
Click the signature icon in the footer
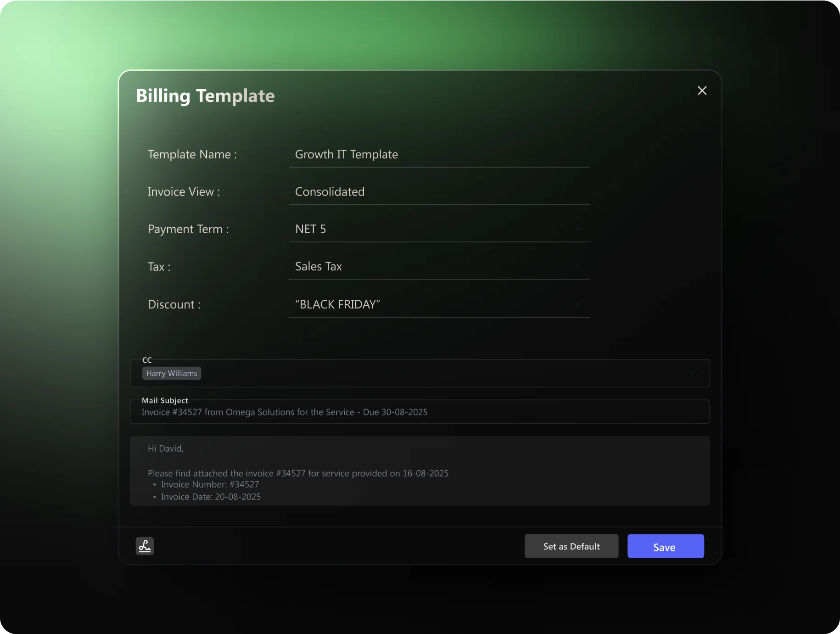(145, 546)
